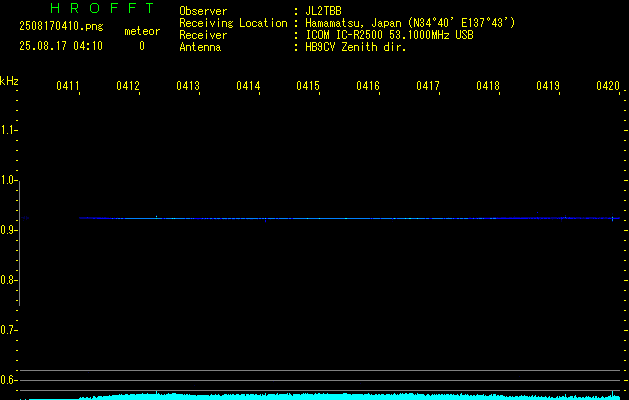The height and width of the screenshot is (400, 629).
Task: Click the meteor count label
Action: pos(142,31)
